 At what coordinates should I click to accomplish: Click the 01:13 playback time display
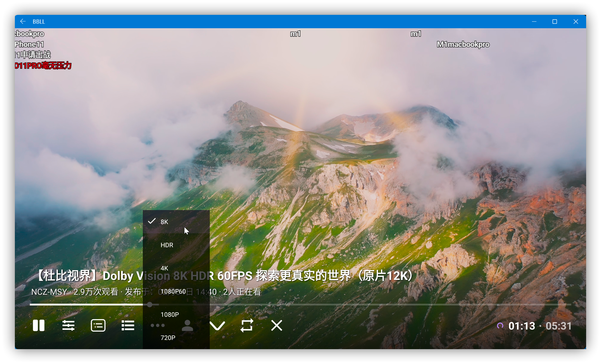pyautogui.click(x=521, y=326)
